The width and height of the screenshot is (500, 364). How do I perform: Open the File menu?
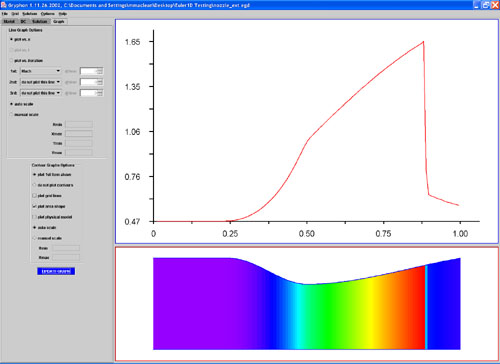pyautogui.click(x=5, y=14)
